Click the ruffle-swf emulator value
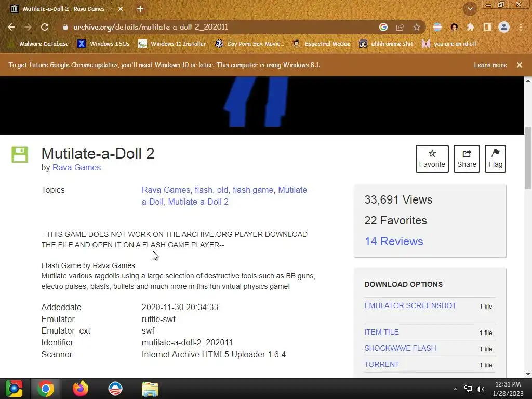The height and width of the screenshot is (399, 532). click(x=158, y=320)
